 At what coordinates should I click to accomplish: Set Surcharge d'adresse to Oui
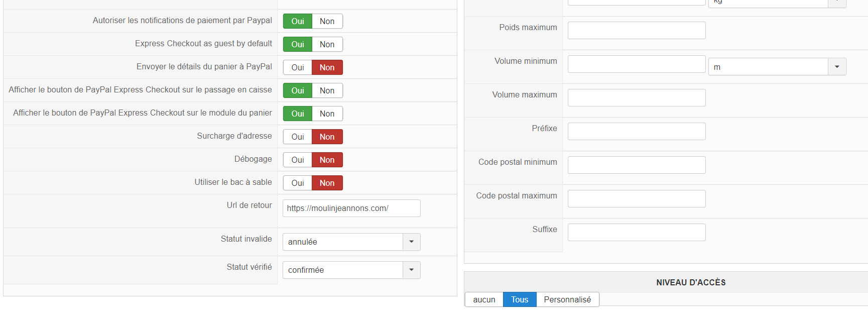[x=298, y=137]
